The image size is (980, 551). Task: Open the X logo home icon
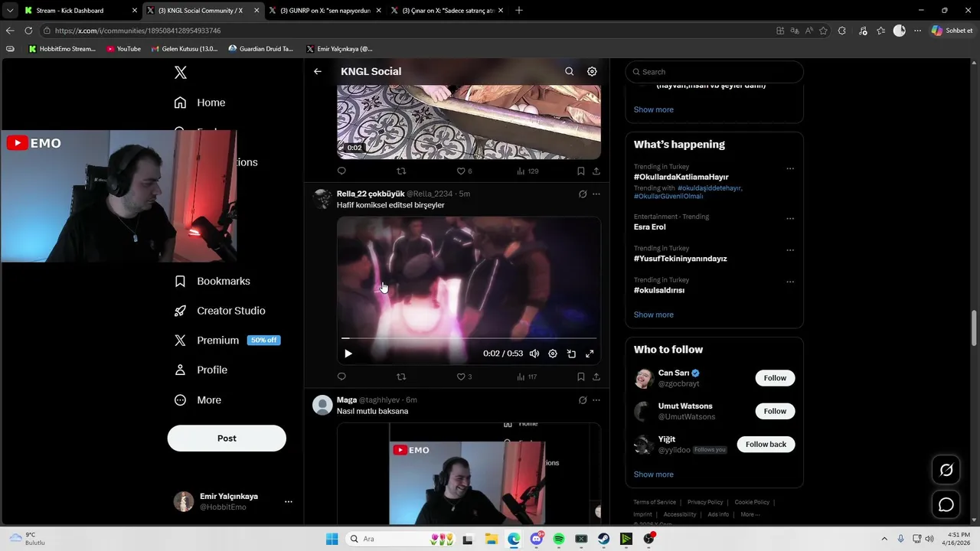tap(181, 73)
